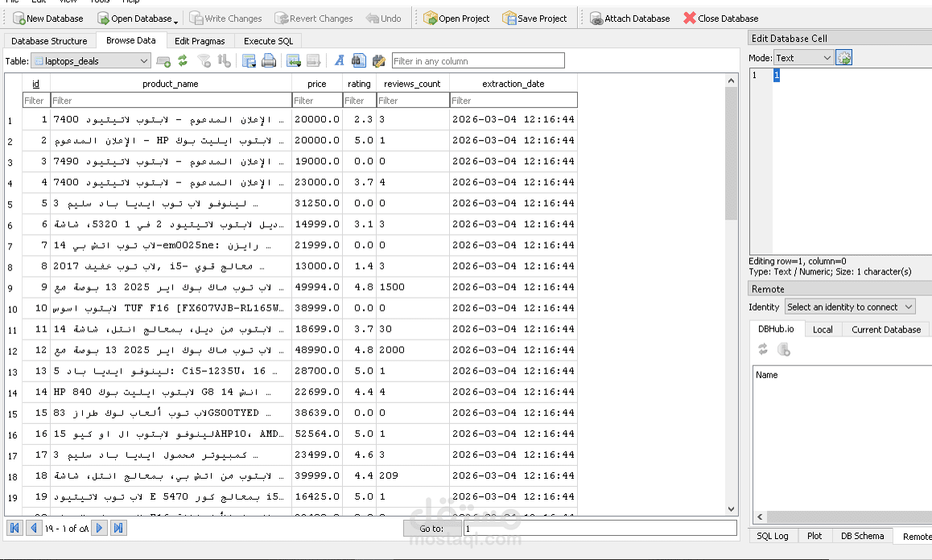Viewport: 932px width, 560px height.
Task: Sort by the price column header
Action: tap(317, 84)
